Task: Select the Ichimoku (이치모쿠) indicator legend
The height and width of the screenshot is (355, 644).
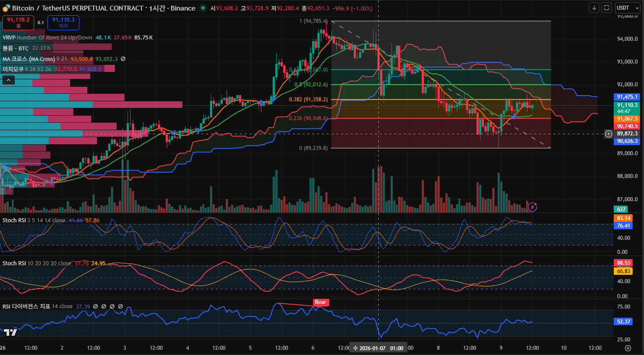Action: (x=13, y=69)
